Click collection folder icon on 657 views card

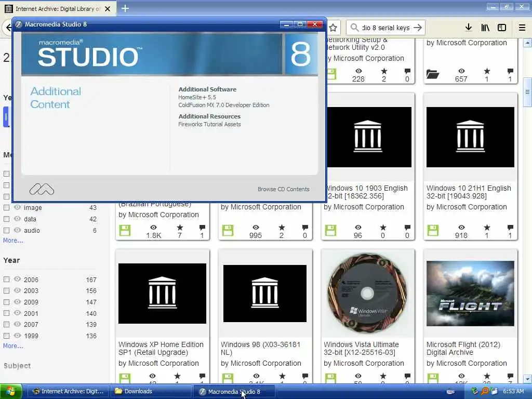pos(433,74)
